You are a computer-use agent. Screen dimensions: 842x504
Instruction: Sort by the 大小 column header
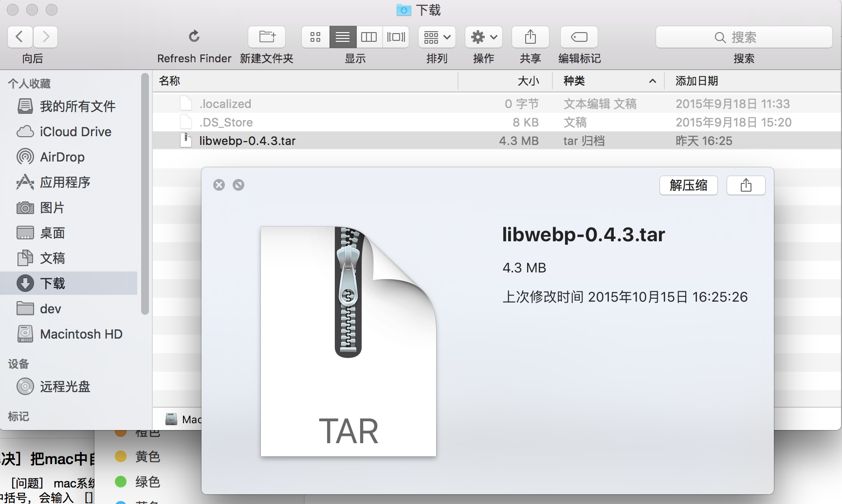pos(505,81)
